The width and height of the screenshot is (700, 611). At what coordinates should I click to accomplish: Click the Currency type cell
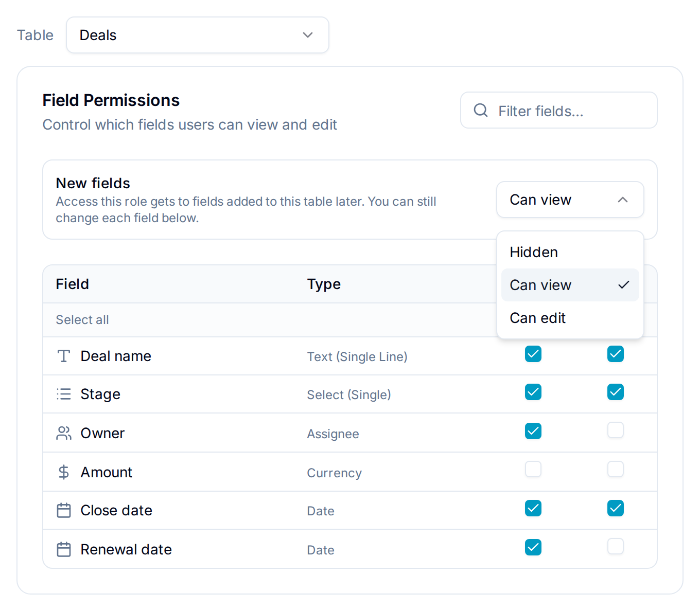pos(335,473)
